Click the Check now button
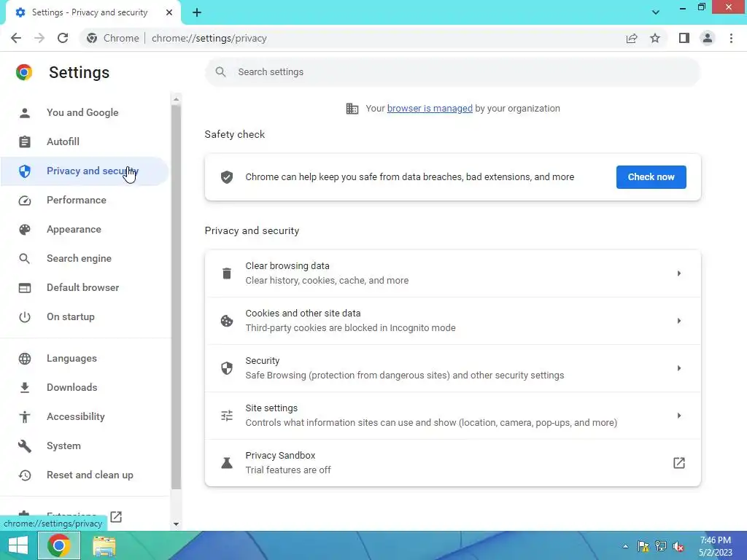This screenshot has height=560, width=747. pos(651,177)
